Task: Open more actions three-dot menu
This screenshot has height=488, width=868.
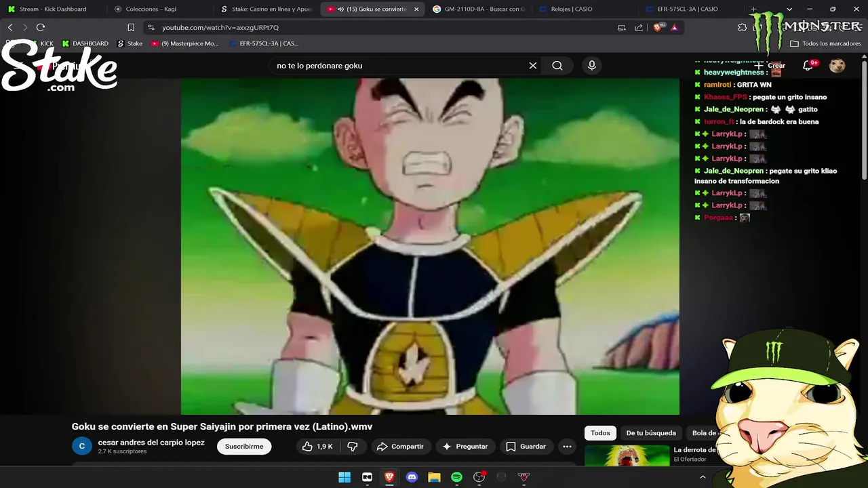Action: point(567,446)
